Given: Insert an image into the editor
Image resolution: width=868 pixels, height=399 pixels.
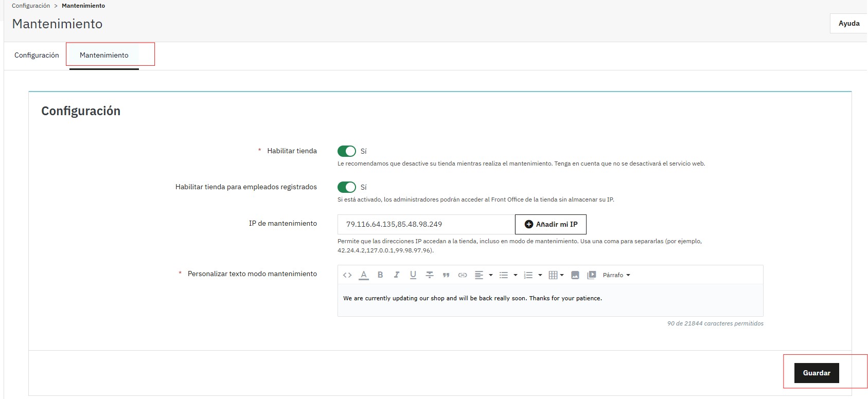Looking at the screenshot, I should pos(575,275).
